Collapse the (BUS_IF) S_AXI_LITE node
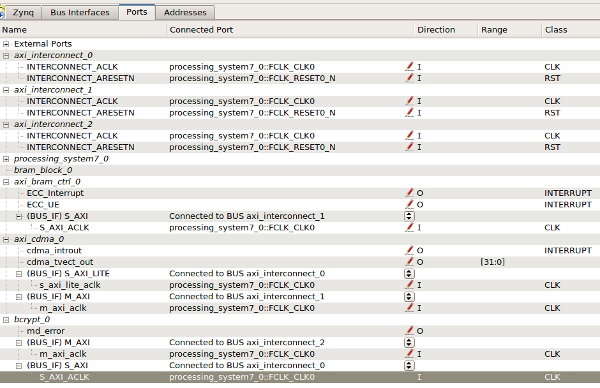600x388 pixels. coord(19,274)
